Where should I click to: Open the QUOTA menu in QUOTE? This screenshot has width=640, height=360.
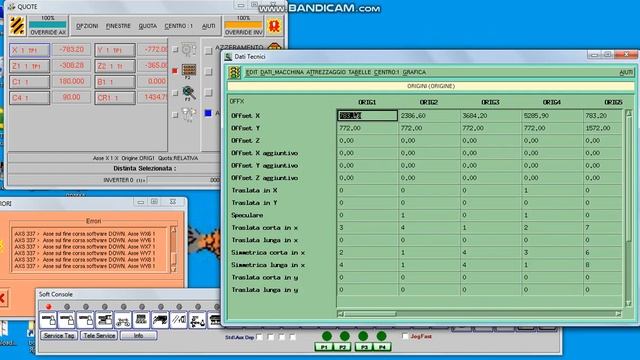coord(148,26)
